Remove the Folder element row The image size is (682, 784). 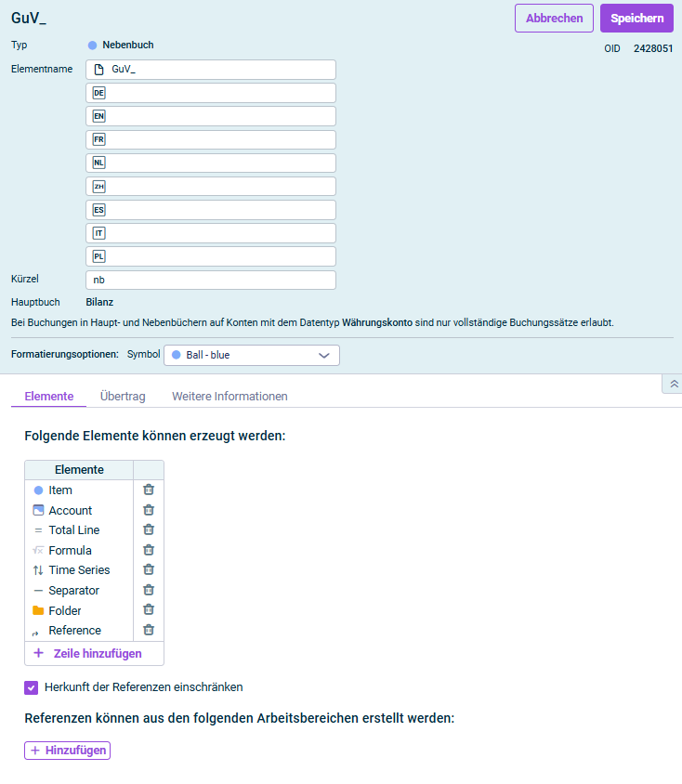tap(149, 610)
